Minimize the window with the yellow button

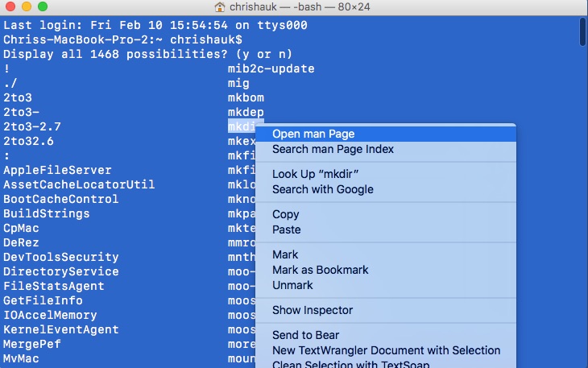click(x=27, y=6)
